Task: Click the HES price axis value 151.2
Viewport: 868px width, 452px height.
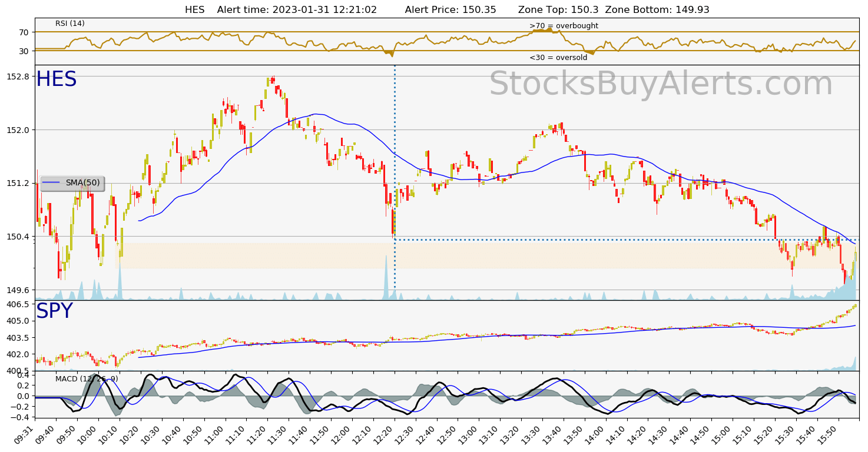Action: [x=17, y=183]
